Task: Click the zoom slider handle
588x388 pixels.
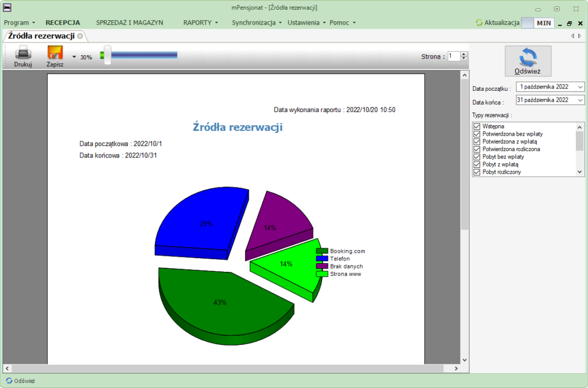Action: [x=107, y=55]
